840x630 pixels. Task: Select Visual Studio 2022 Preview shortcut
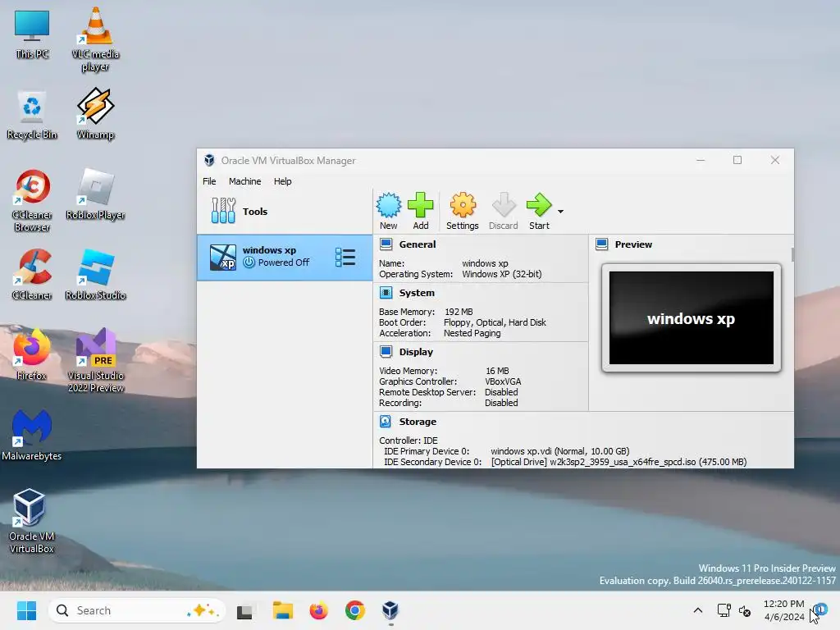[95, 360]
